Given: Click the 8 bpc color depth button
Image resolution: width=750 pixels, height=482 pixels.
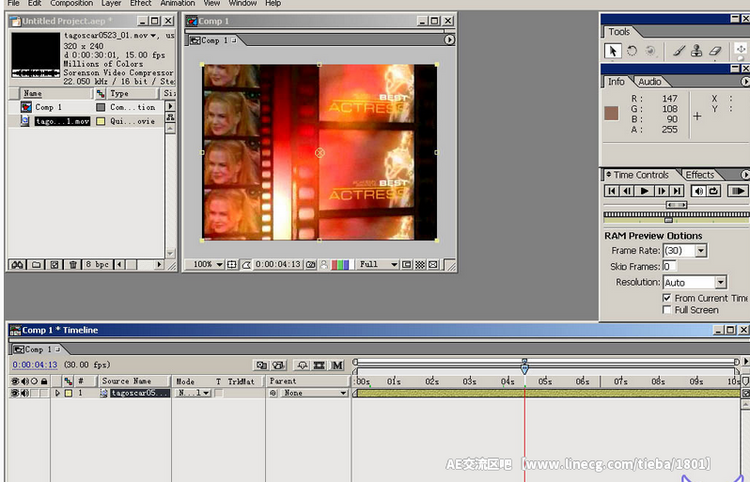Looking at the screenshot, I should pyautogui.click(x=97, y=264).
